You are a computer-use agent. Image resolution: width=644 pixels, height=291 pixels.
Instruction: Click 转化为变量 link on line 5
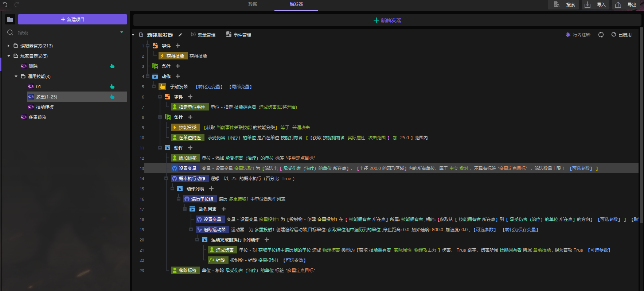209,86
